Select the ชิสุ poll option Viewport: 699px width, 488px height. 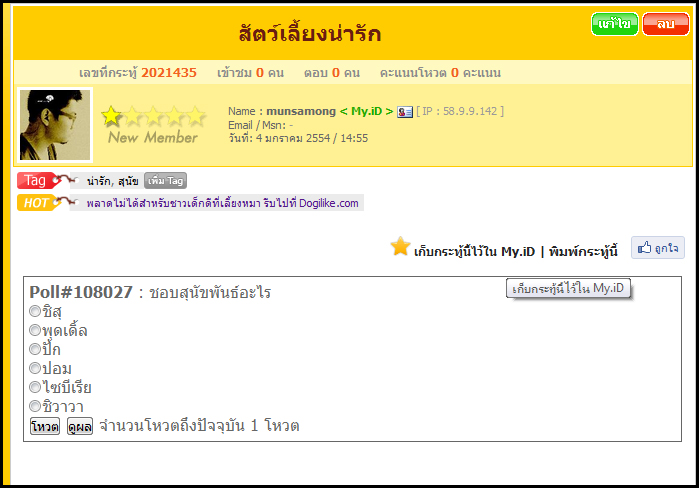(35, 311)
